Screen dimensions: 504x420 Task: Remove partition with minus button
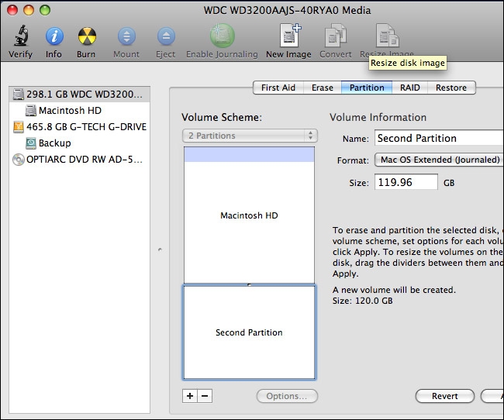tap(205, 396)
